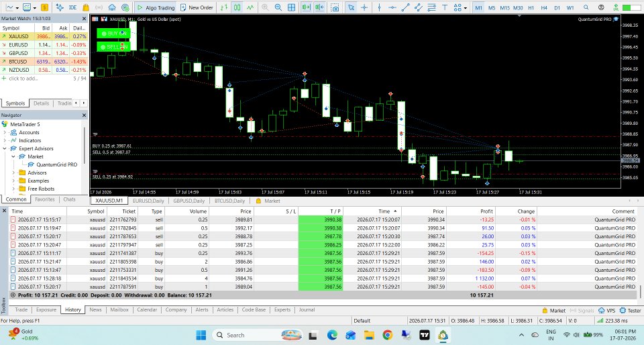Viewport: 644px width, 345px height.
Task: Open the toolbar search magnifier
Action: click(586, 7)
